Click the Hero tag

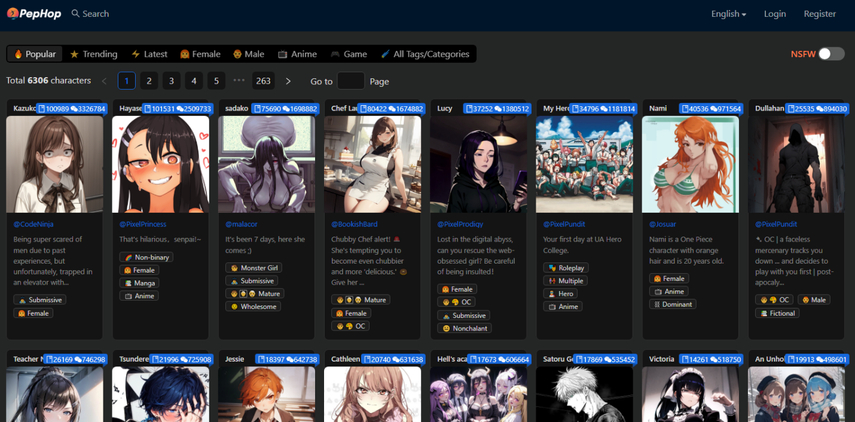[560, 293]
